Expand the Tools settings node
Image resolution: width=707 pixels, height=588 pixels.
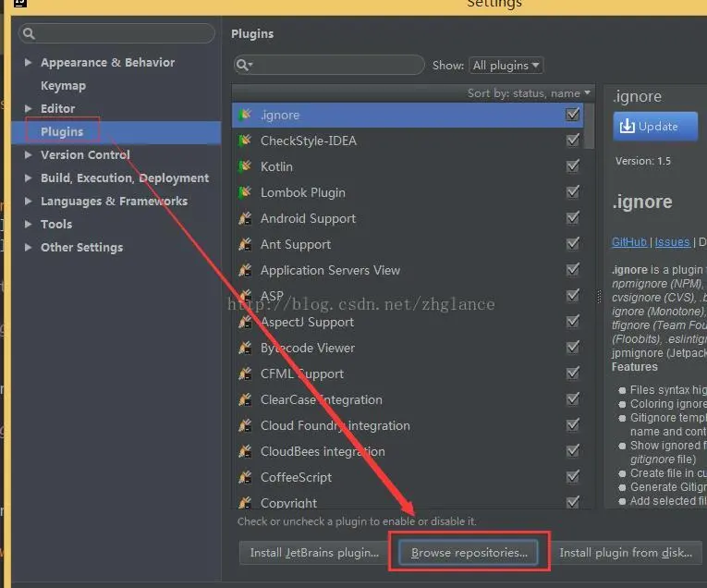pos(28,224)
